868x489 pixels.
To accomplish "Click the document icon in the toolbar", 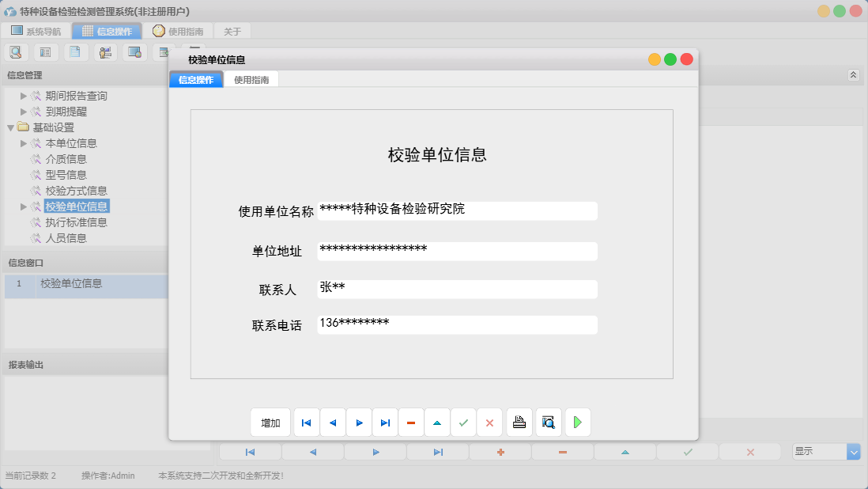I will tap(74, 51).
